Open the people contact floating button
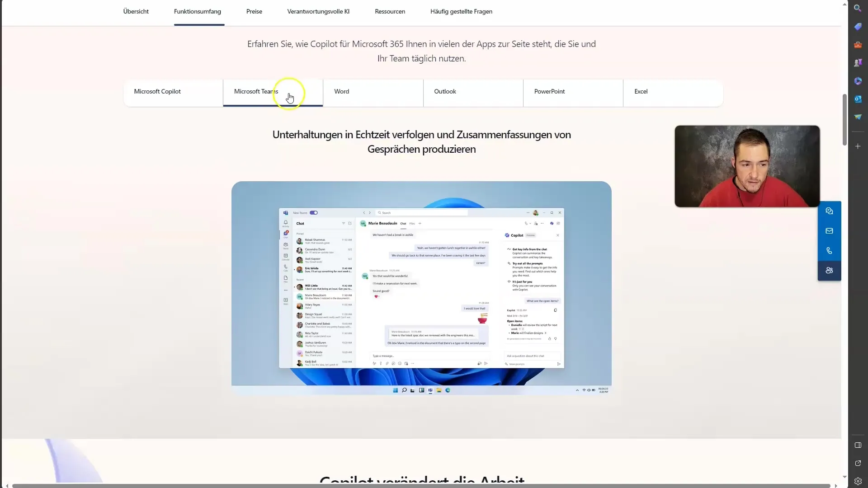 click(829, 271)
